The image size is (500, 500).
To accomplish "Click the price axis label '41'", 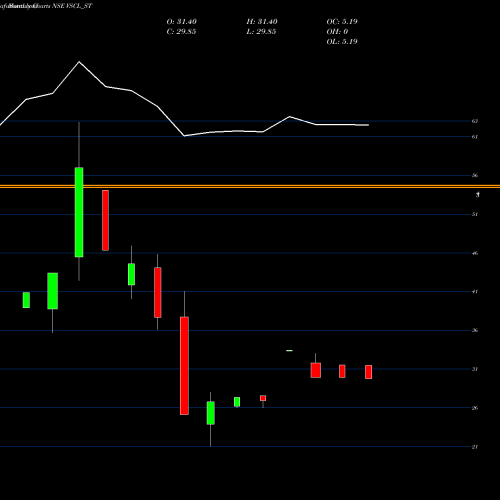I will coord(475,292).
